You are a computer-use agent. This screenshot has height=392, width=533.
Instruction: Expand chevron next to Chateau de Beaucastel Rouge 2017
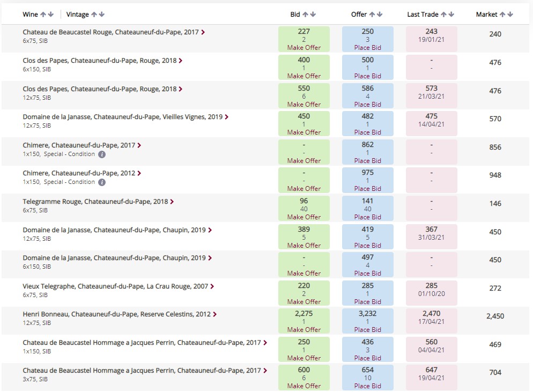pos(203,32)
